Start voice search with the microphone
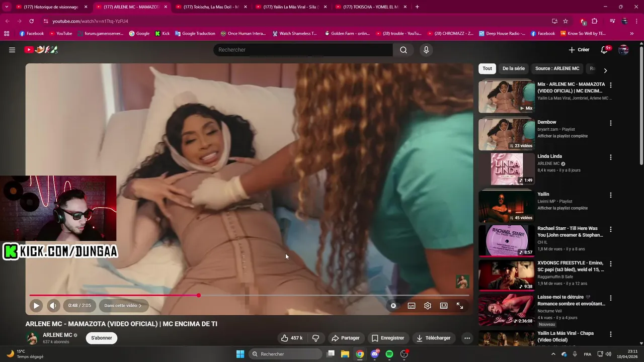 [426, 50]
